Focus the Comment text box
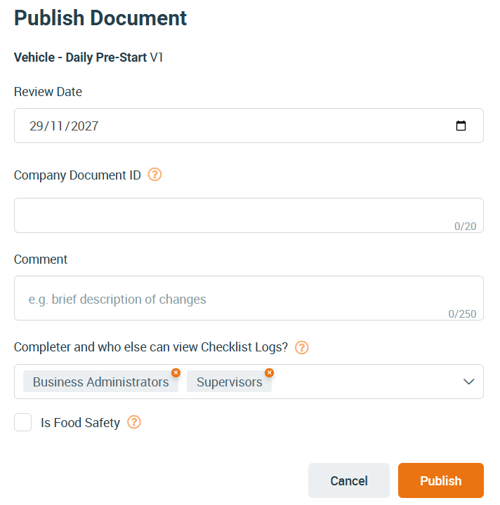The image size is (500, 505). coord(249,298)
